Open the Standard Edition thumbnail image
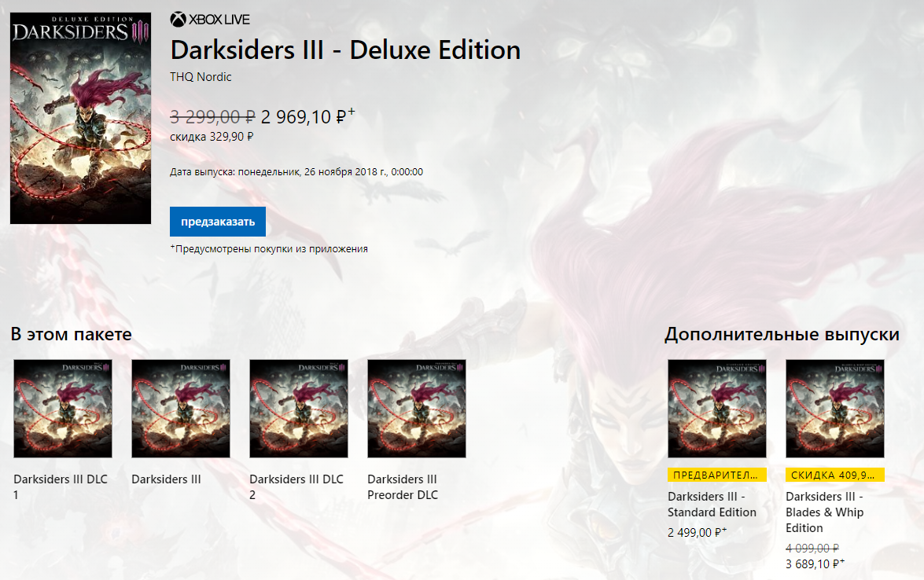 [x=717, y=409]
